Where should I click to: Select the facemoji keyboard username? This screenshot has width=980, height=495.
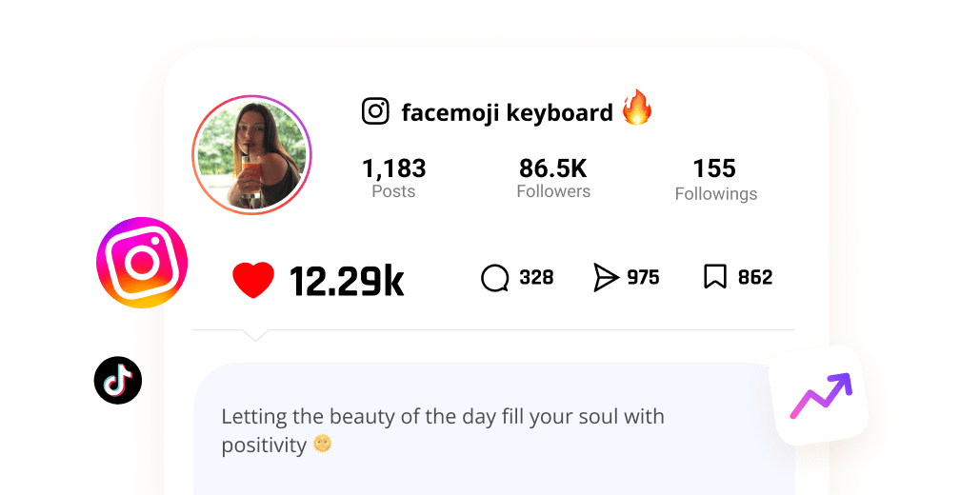tap(507, 113)
